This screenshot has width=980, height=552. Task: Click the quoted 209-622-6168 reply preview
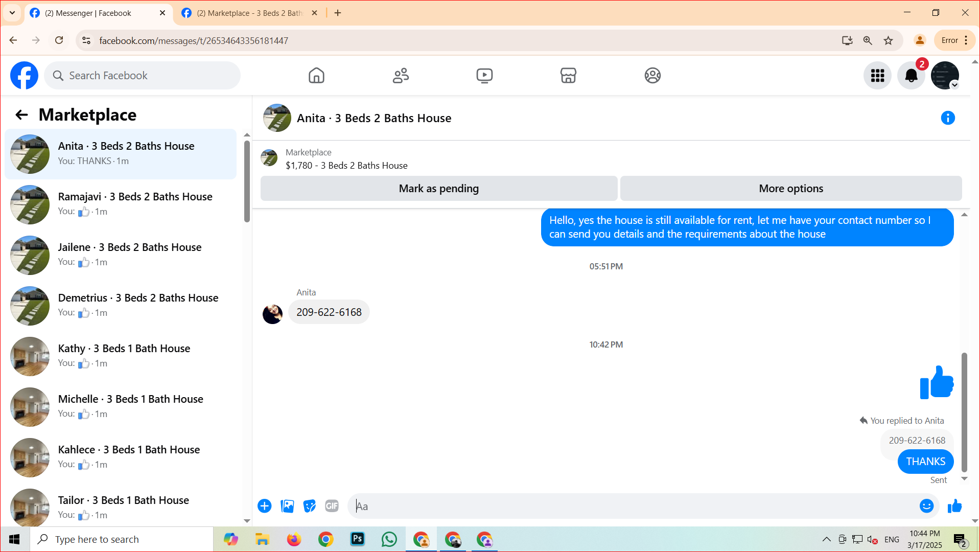click(917, 441)
